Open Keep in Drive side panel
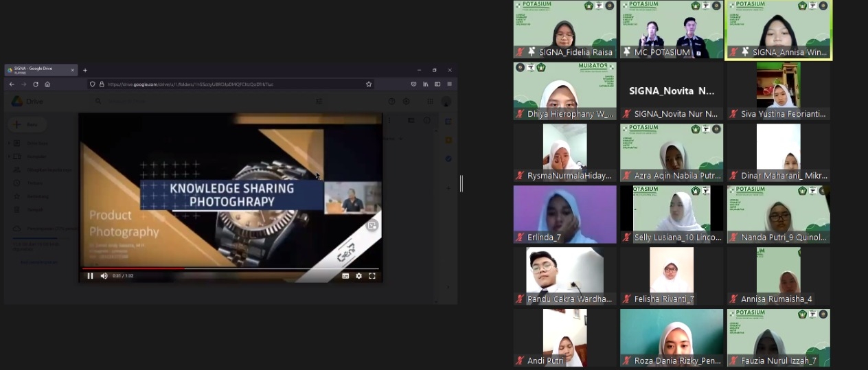 click(448, 140)
